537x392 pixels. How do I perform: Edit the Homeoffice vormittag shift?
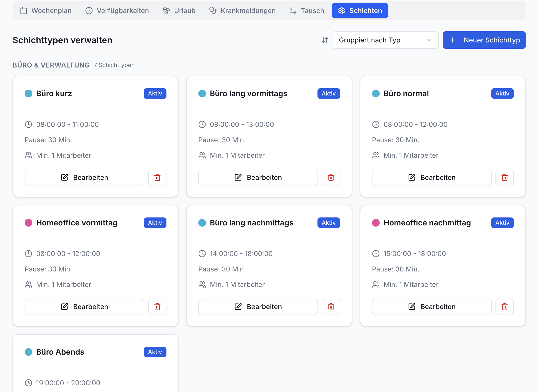[x=84, y=307]
